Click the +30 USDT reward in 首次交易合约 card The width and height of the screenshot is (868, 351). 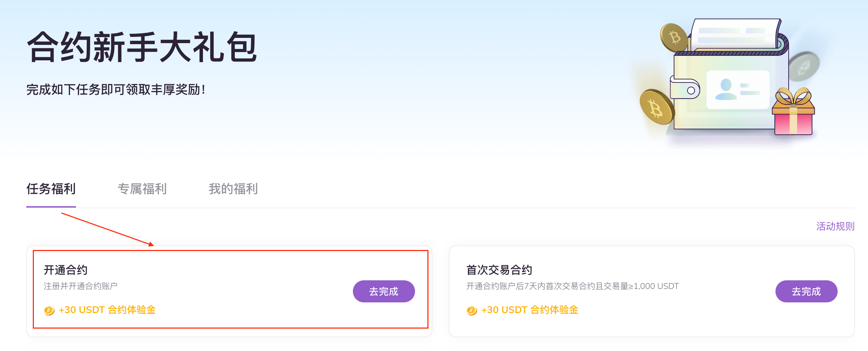pyautogui.click(x=530, y=310)
